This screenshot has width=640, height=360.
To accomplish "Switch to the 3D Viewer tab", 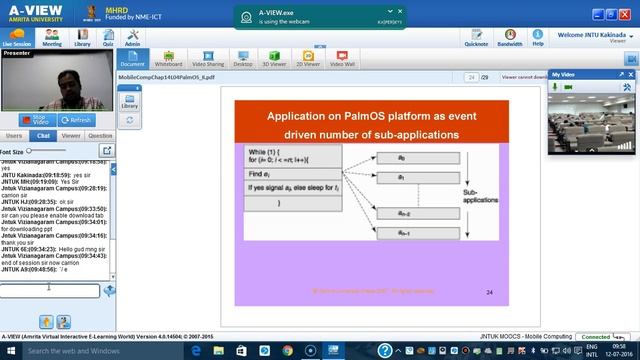I will (x=274, y=59).
